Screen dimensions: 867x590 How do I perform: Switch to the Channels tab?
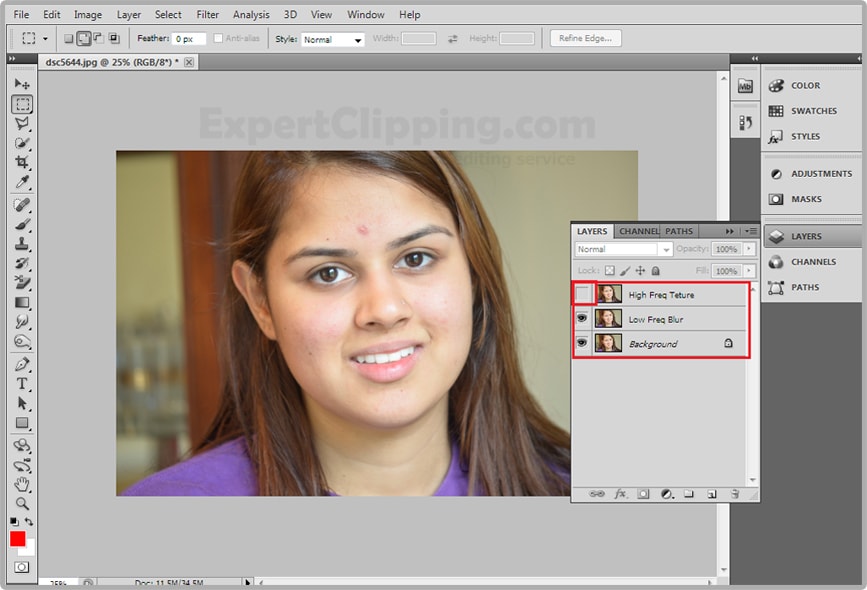point(639,230)
